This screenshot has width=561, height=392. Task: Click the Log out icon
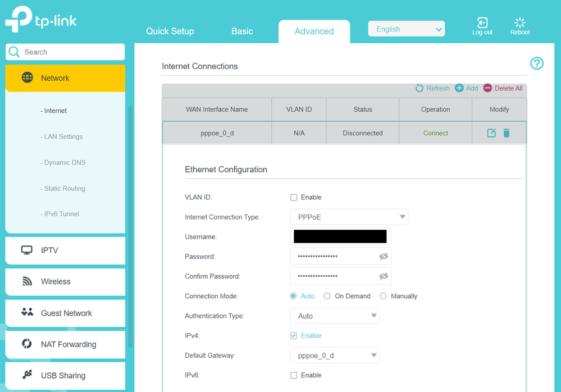pos(482,23)
